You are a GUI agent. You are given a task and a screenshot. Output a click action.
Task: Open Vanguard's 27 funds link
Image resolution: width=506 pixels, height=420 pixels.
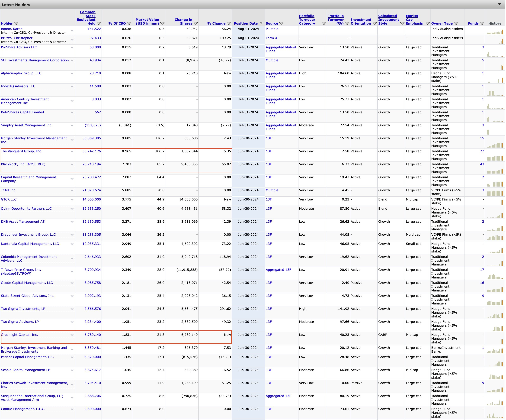coord(482,151)
